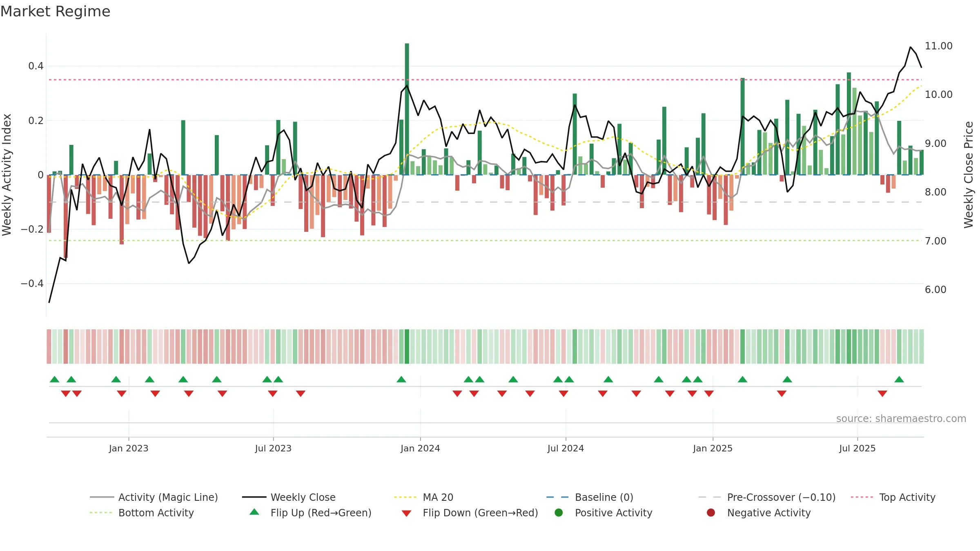Click the source: sharemaestro.com text
Screen dimensions: 980x551
click(901, 418)
